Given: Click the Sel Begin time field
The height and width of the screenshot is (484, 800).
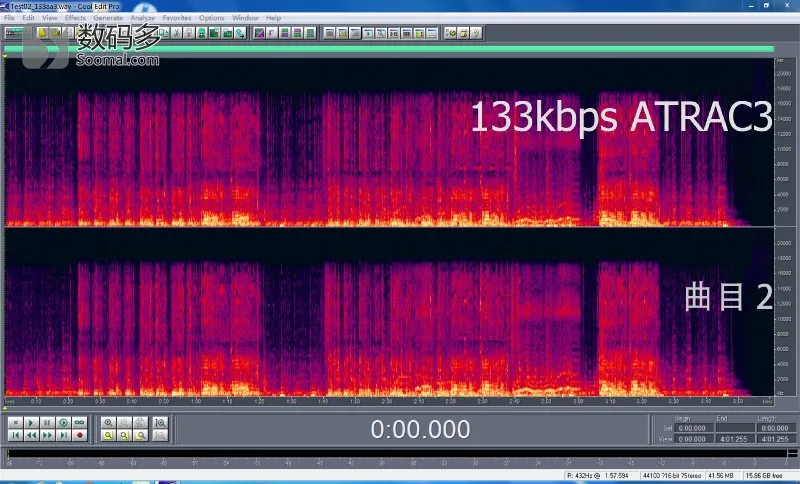Looking at the screenshot, I should 694,428.
